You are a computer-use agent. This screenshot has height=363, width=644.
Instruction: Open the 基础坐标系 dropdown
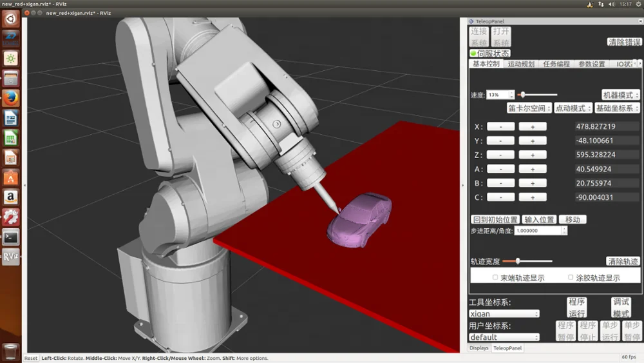point(618,108)
